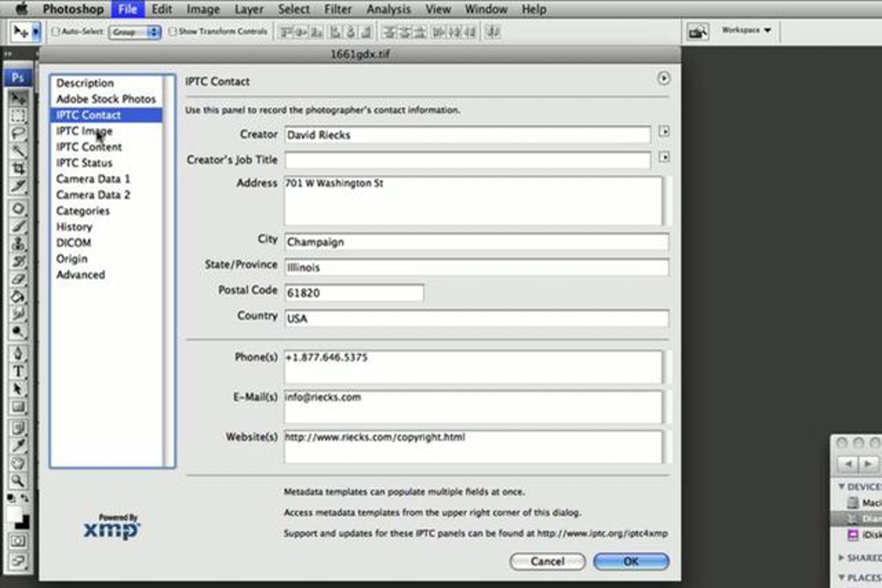882x588 pixels.
Task: Select the Hand tool
Action: [x=18, y=463]
